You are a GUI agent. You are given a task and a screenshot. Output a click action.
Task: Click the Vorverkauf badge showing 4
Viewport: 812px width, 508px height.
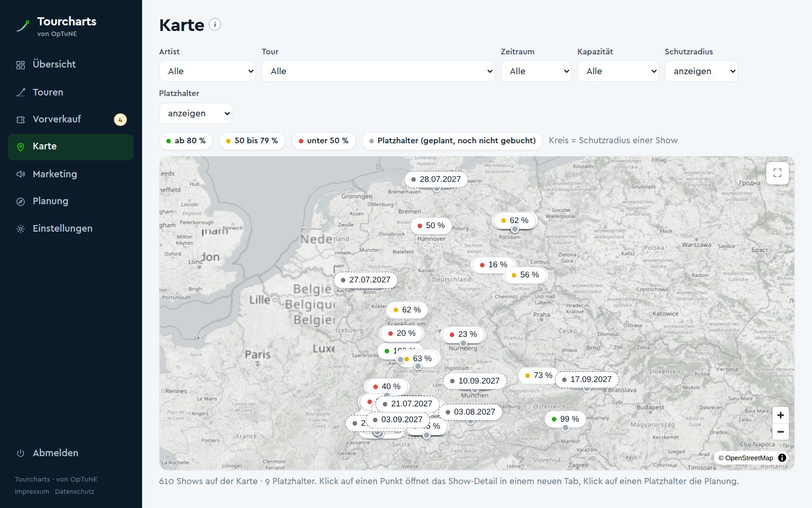click(x=120, y=119)
